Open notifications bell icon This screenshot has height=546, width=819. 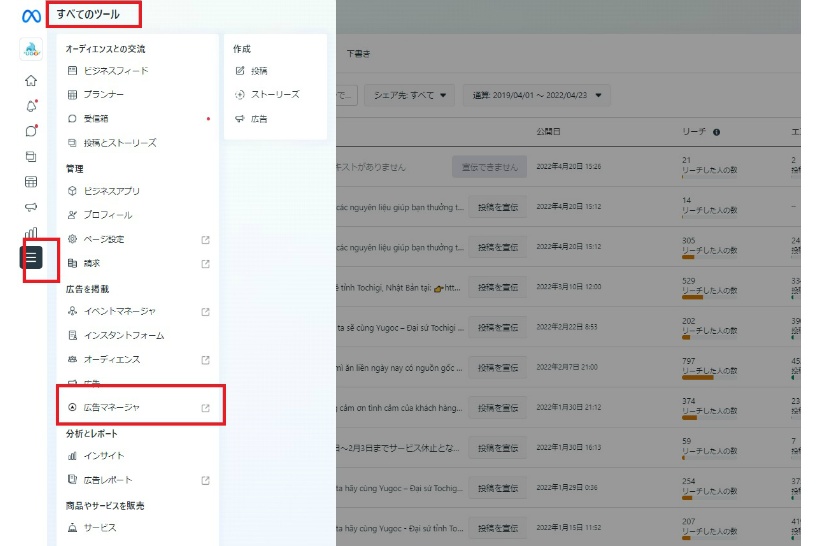(31, 106)
